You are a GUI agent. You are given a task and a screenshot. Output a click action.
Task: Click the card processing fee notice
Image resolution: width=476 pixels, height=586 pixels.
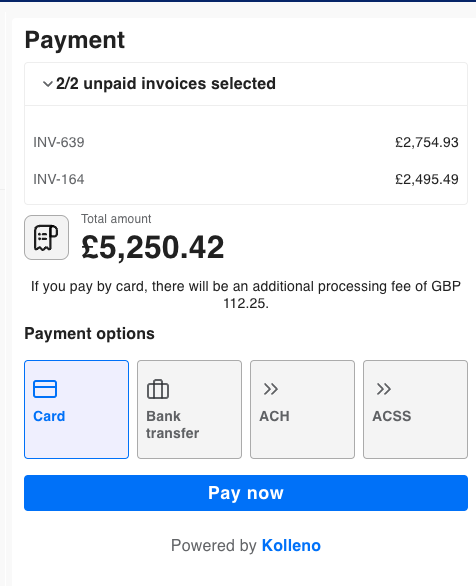[246, 294]
